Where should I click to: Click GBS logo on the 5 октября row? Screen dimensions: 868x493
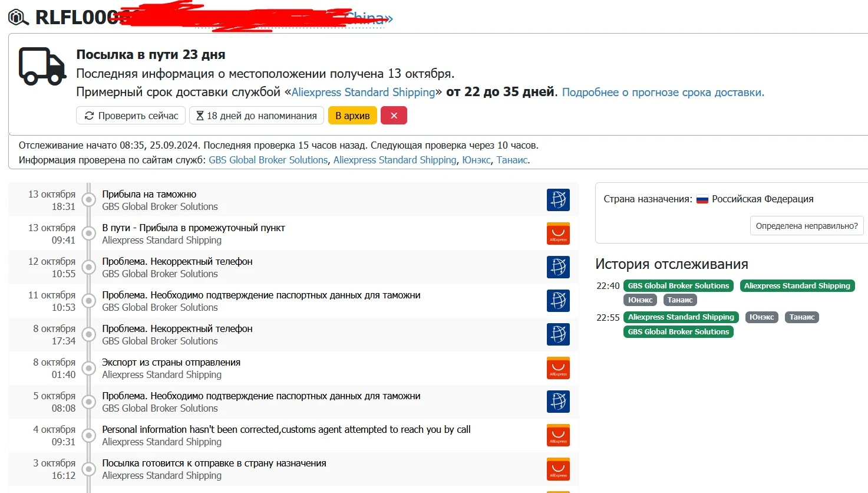coord(558,402)
